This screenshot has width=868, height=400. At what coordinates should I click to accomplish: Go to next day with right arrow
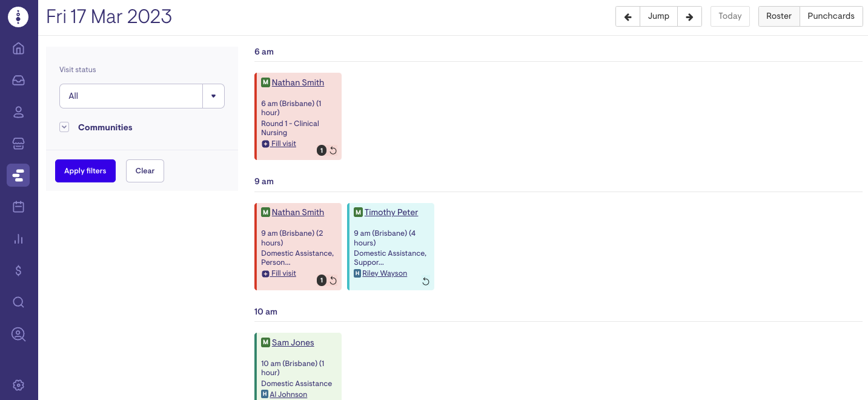(x=689, y=16)
